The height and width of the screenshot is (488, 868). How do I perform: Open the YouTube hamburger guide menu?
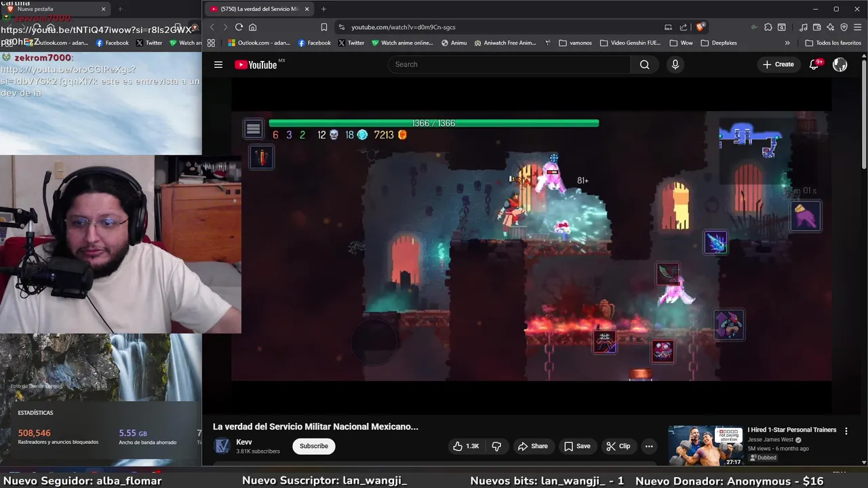point(218,64)
